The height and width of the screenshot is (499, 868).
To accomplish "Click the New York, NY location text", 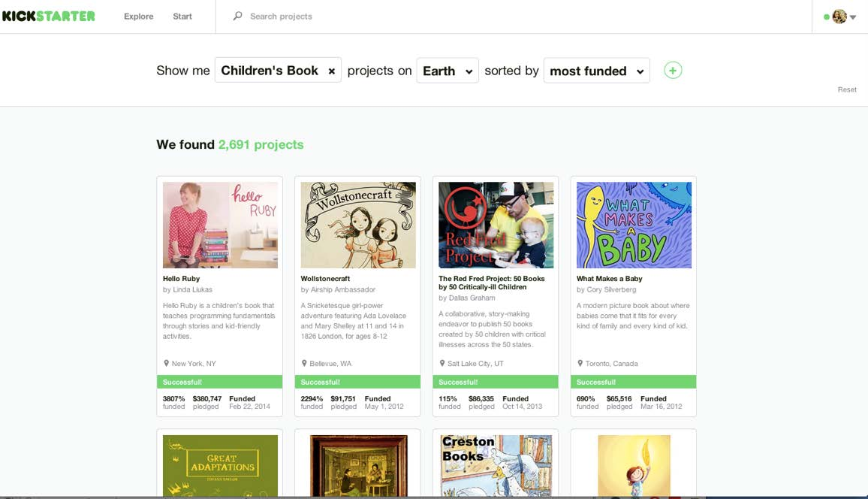I will pos(194,363).
